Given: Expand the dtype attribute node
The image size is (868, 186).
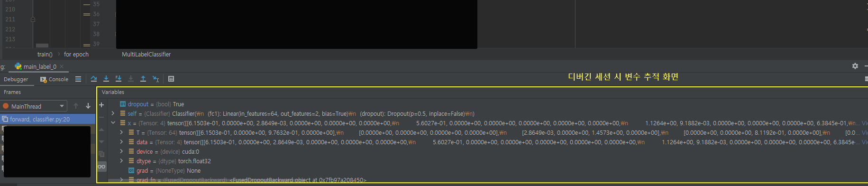Looking at the screenshot, I should [x=121, y=161].
